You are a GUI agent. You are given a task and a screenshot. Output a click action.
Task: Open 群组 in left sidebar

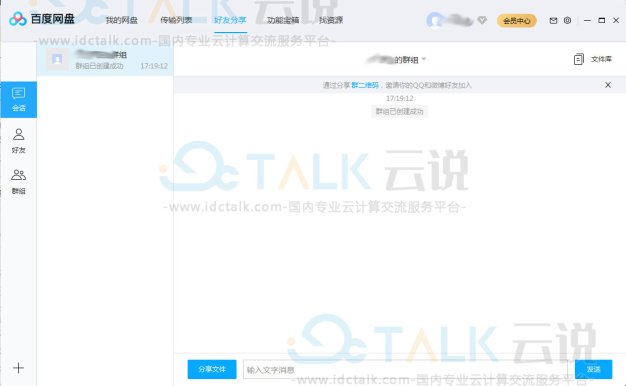click(x=19, y=182)
